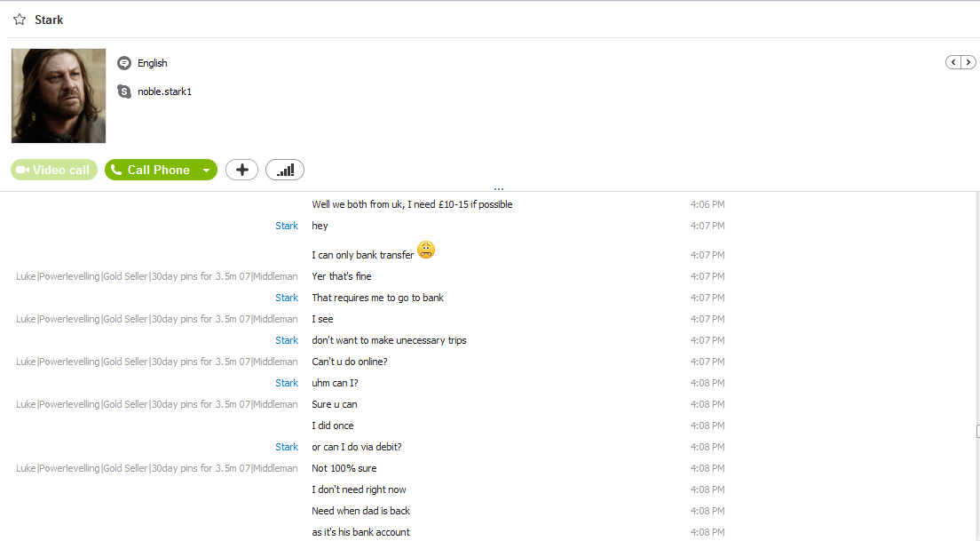Click message 'Well we both from uk'
Image resolution: width=980 pixels, height=541 pixels.
[412, 204]
